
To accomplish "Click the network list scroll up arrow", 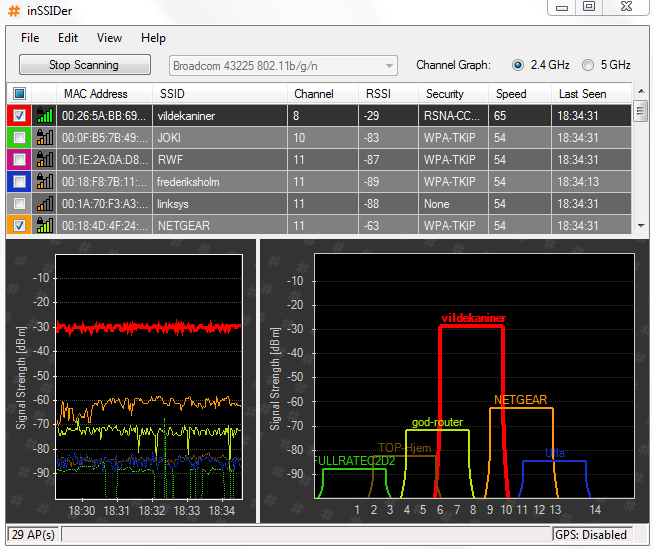I will (x=641, y=91).
